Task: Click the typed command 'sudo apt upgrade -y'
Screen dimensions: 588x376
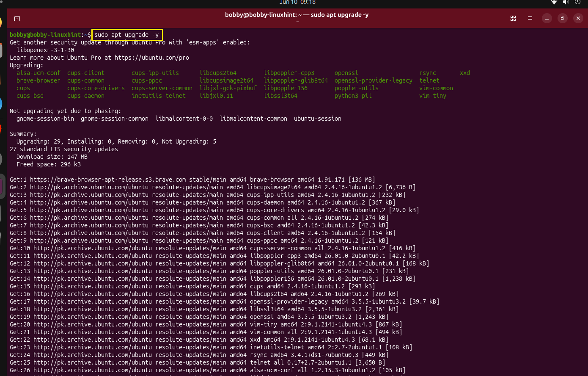Action: (126, 35)
